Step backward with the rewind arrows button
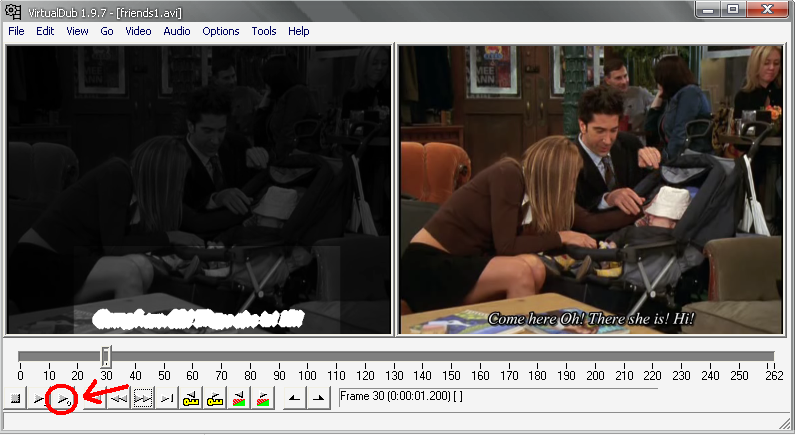 pyautogui.click(x=119, y=398)
